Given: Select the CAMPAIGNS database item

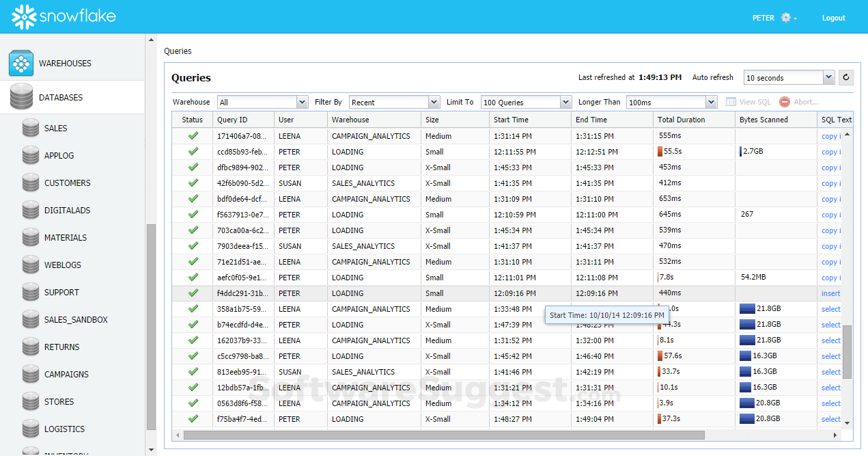Looking at the screenshot, I should [66, 375].
